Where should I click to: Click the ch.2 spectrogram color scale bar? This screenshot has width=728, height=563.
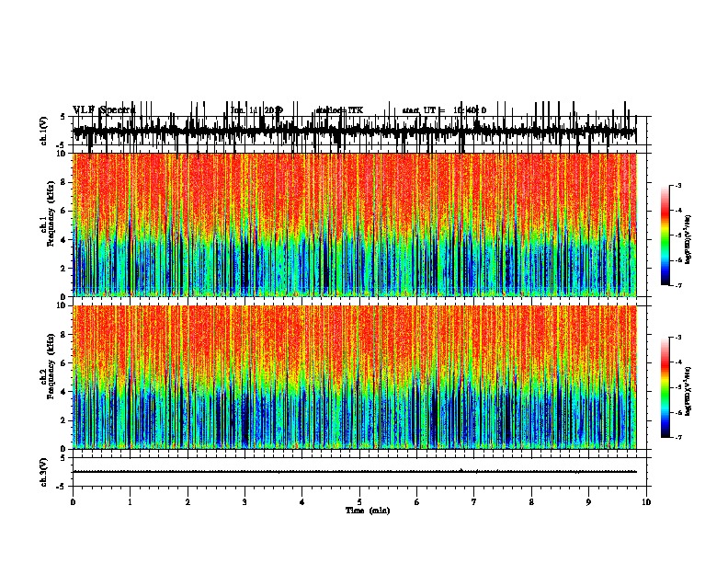click(x=665, y=387)
